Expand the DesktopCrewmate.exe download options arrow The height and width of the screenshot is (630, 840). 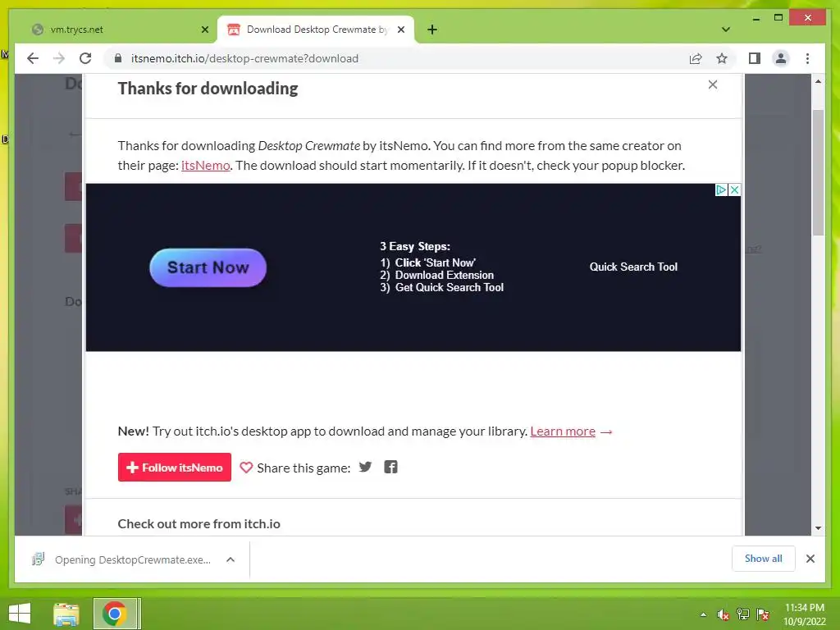pos(231,559)
